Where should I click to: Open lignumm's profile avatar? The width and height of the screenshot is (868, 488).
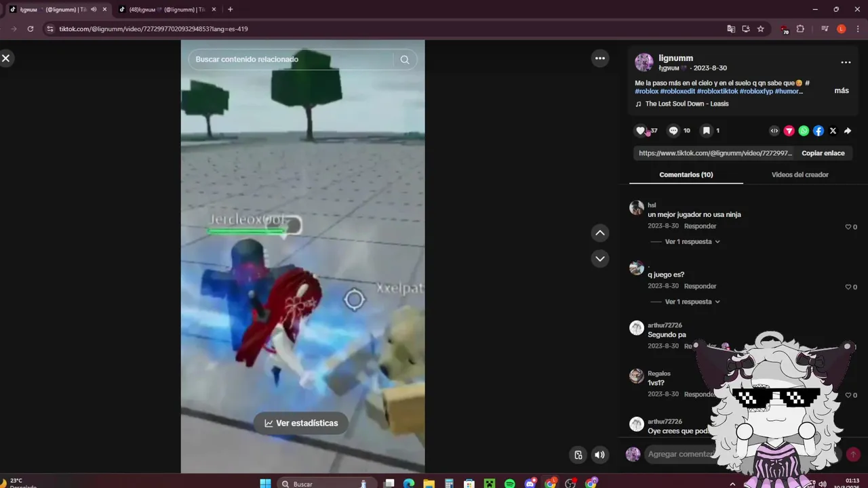pos(644,62)
